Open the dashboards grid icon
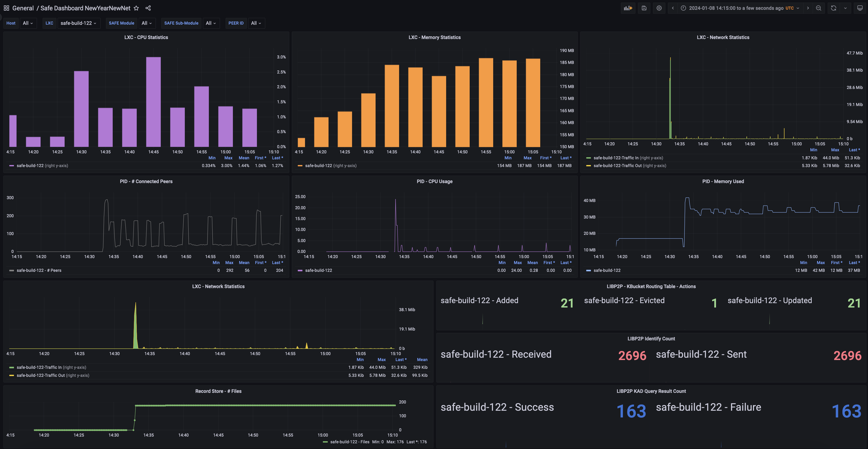868x449 pixels. coord(6,8)
